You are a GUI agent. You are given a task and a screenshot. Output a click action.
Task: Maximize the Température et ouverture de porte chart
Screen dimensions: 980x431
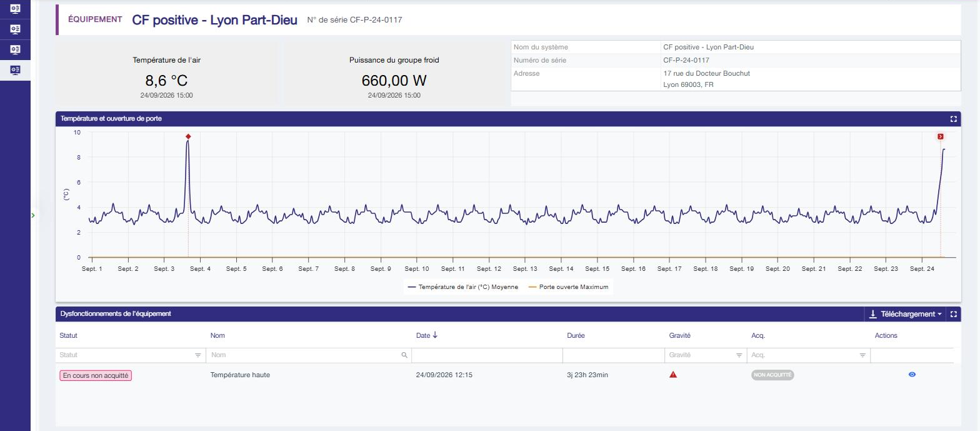(953, 119)
